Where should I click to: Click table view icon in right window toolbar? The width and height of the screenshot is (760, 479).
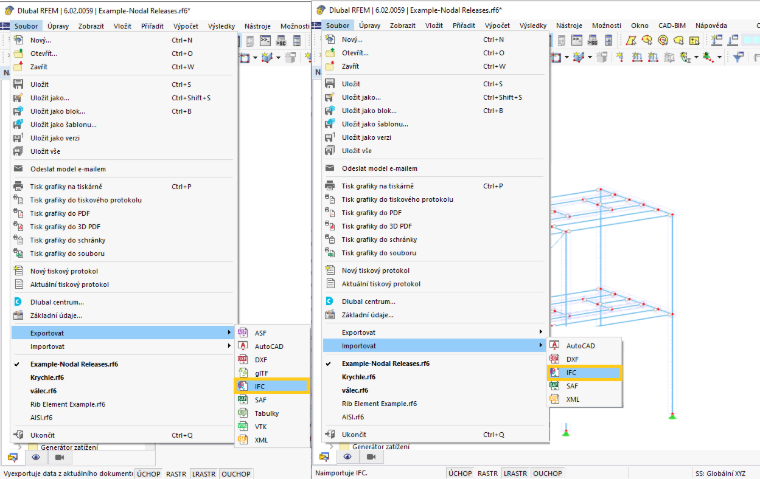coord(608,40)
